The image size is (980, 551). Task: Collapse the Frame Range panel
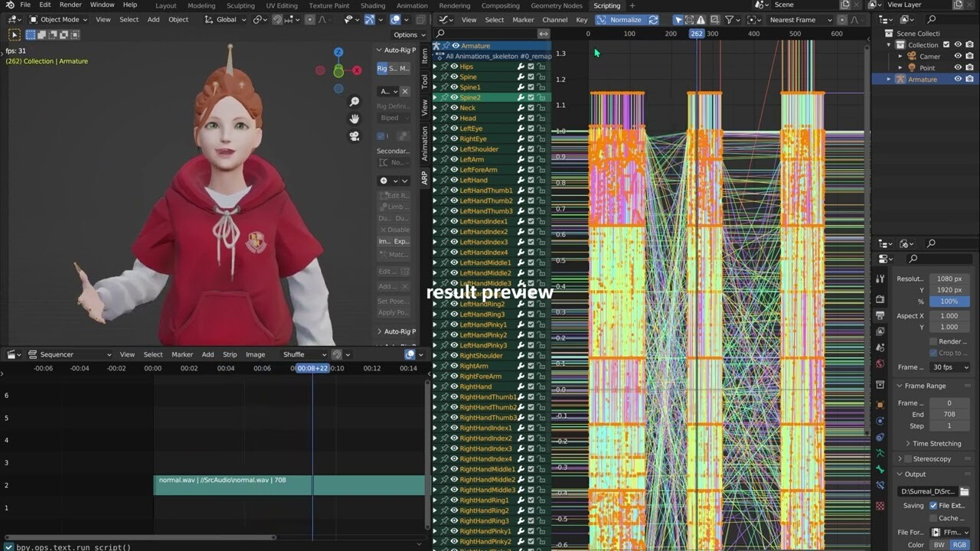[919, 386]
